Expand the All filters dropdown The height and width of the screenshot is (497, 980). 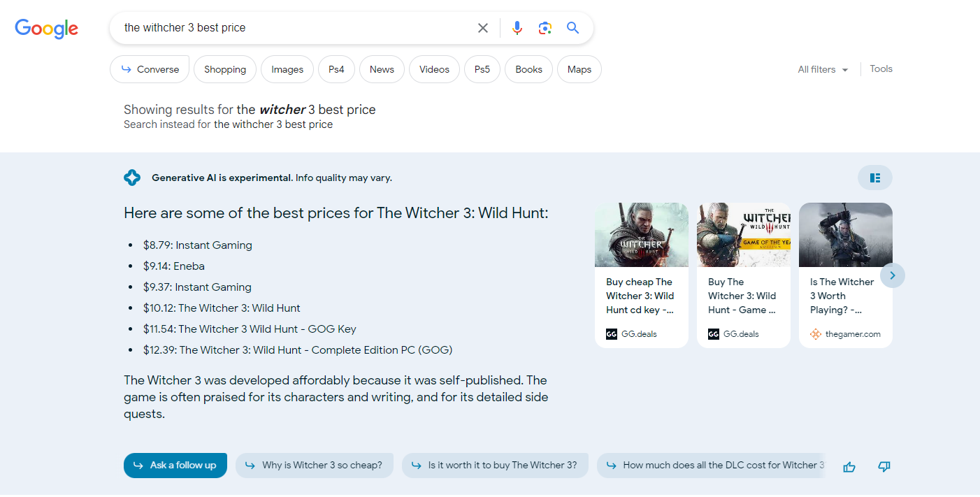[x=823, y=69]
